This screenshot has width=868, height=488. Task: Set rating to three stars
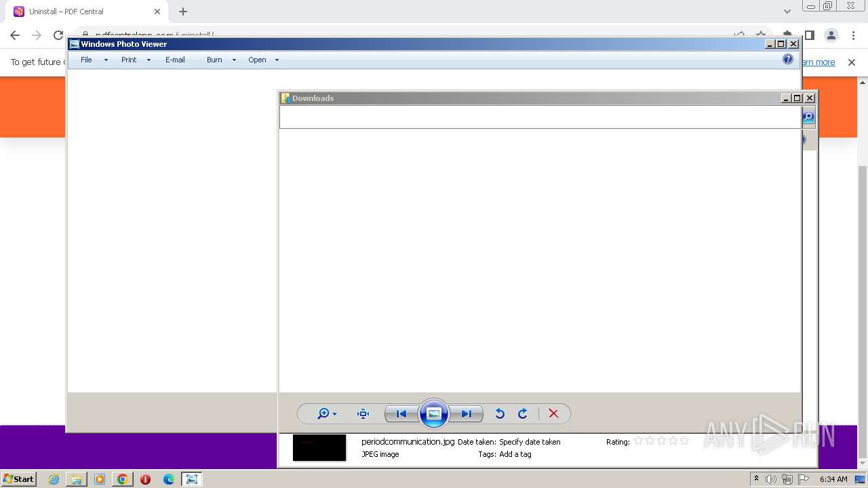click(661, 441)
